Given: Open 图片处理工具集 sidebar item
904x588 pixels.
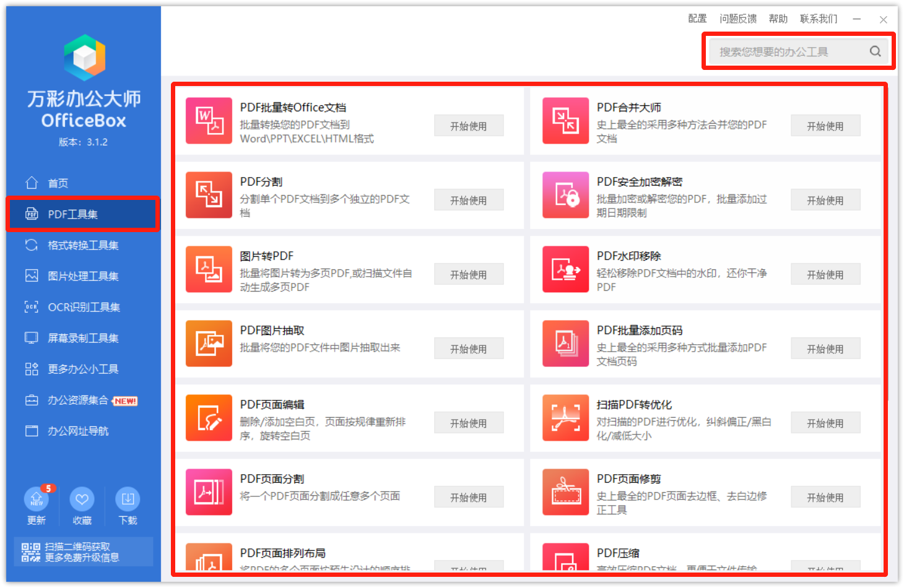Looking at the screenshot, I should (x=83, y=276).
